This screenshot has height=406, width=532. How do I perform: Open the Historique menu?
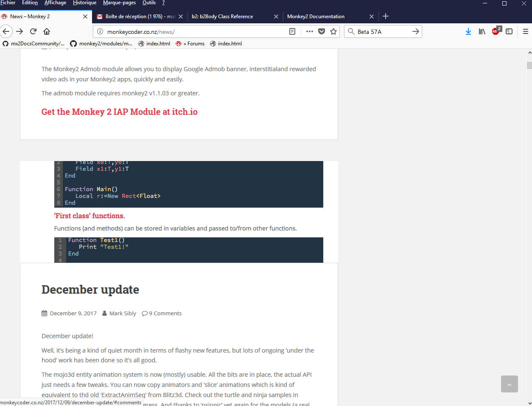84,3
